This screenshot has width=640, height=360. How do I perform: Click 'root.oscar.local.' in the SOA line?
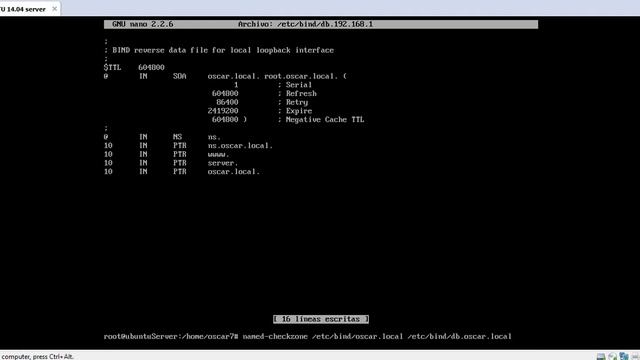[301, 76]
